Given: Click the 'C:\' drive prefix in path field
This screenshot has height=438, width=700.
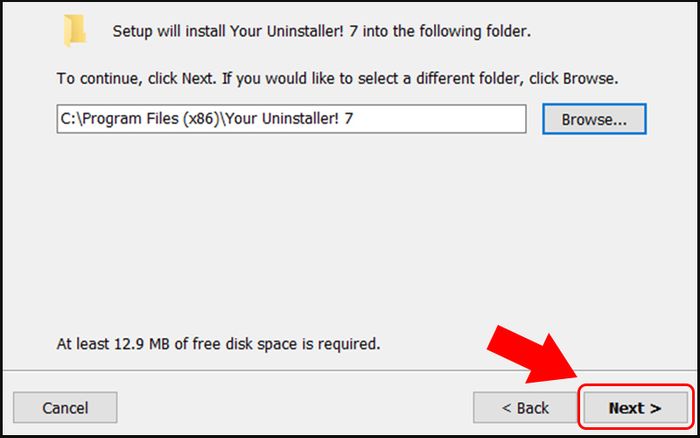Looking at the screenshot, I should 71,119.
